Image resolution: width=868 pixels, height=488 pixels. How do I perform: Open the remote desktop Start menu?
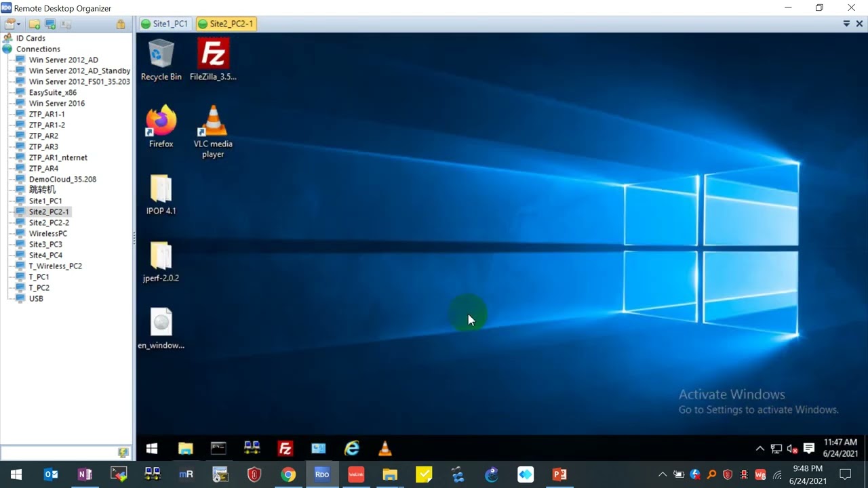(x=152, y=448)
